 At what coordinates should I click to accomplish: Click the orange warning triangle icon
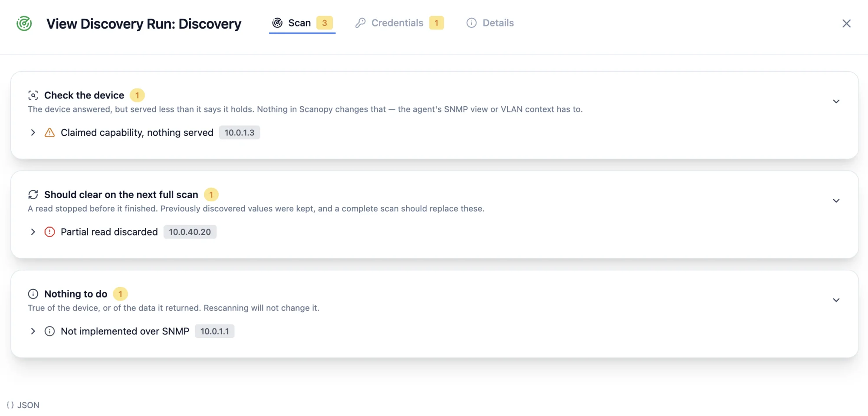tap(50, 133)
